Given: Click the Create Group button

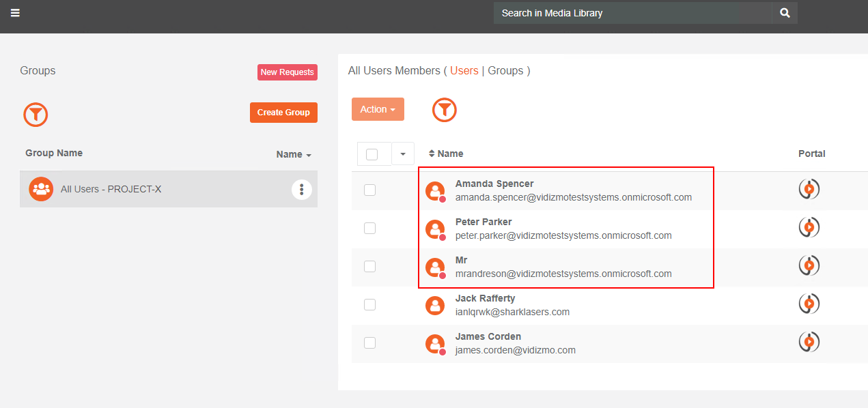Looking at the screenshot, I should point(283,113).
